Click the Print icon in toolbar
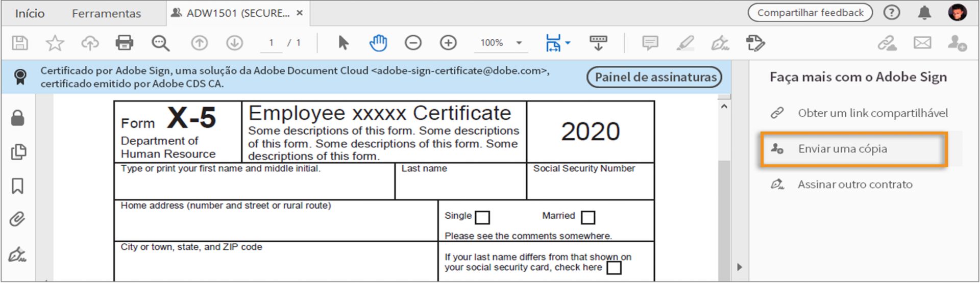 click(x=124, y=43)
